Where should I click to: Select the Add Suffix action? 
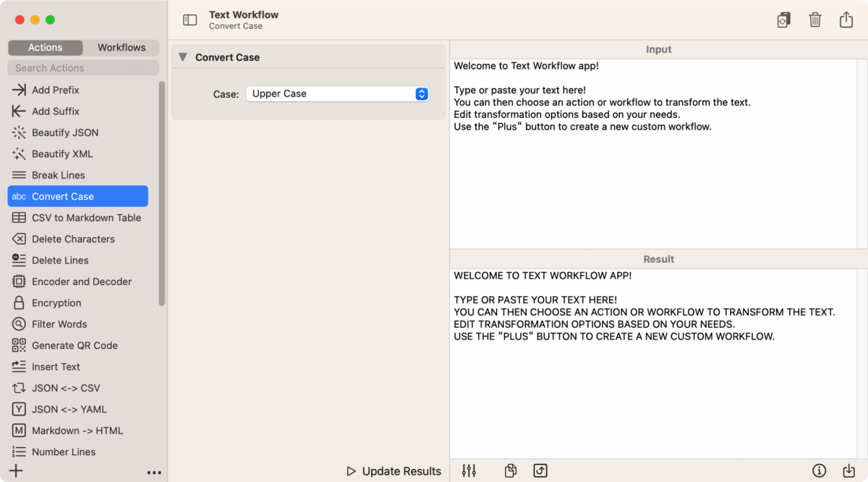(x=78, y=111)
